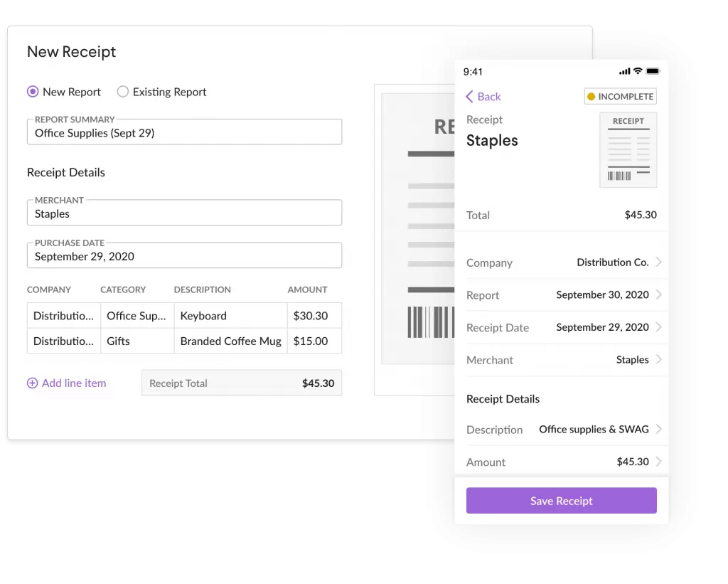Open the mobile Merchant row chevron
The image size is (728, 584).
coord(659,360)
